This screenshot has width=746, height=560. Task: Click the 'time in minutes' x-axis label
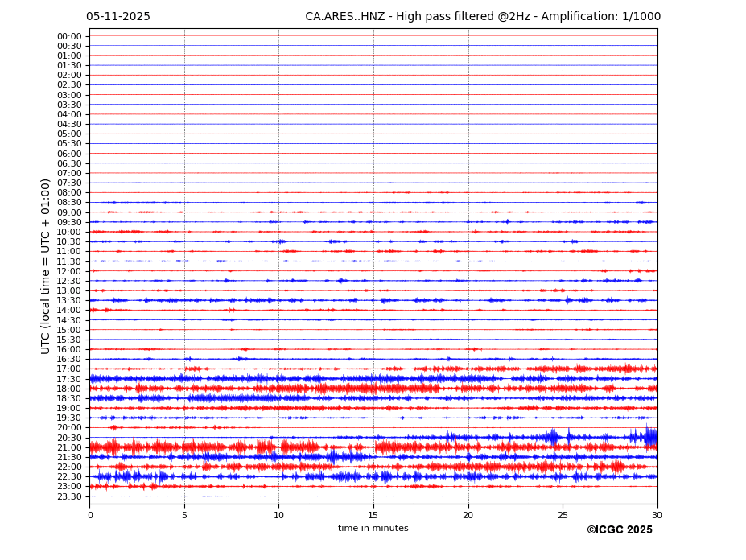(373, 529)
